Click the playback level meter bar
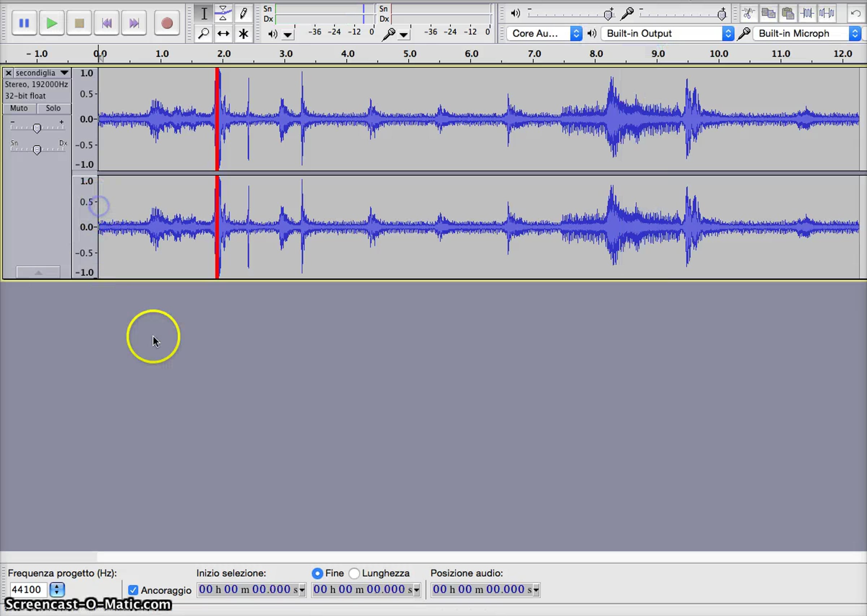This screenshot has height=616, width=867. (x=325, y=14)
